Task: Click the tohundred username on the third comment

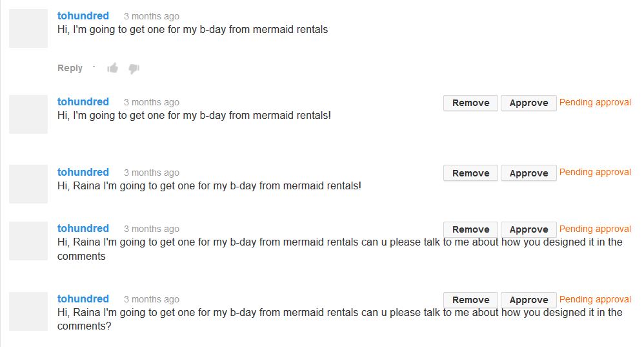Action: [x=83, y=172]
